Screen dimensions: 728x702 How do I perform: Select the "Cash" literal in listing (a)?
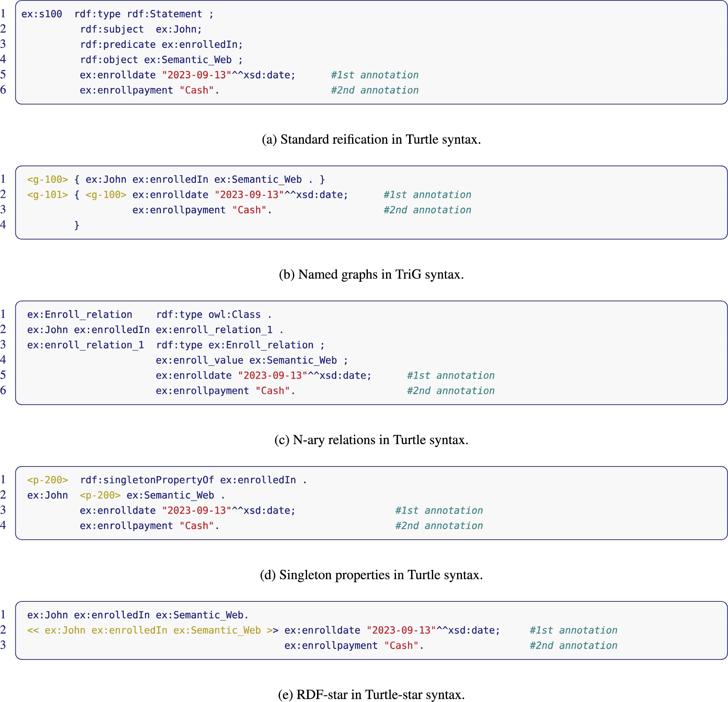pyautogui.click(x=197, y=90)
